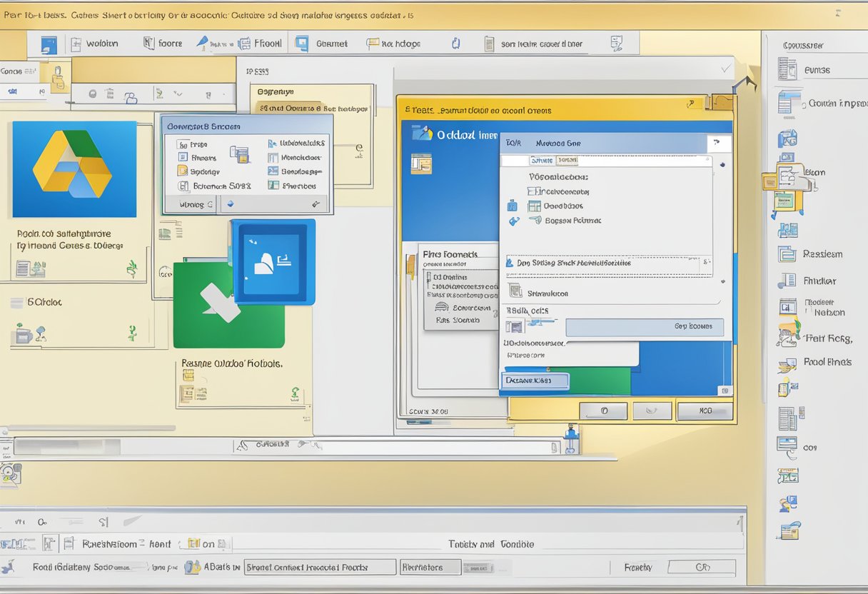Toggle the checkbox beside Inceveoentar option
The height and width of the screenshot is (594, 868).
(532, 191)
